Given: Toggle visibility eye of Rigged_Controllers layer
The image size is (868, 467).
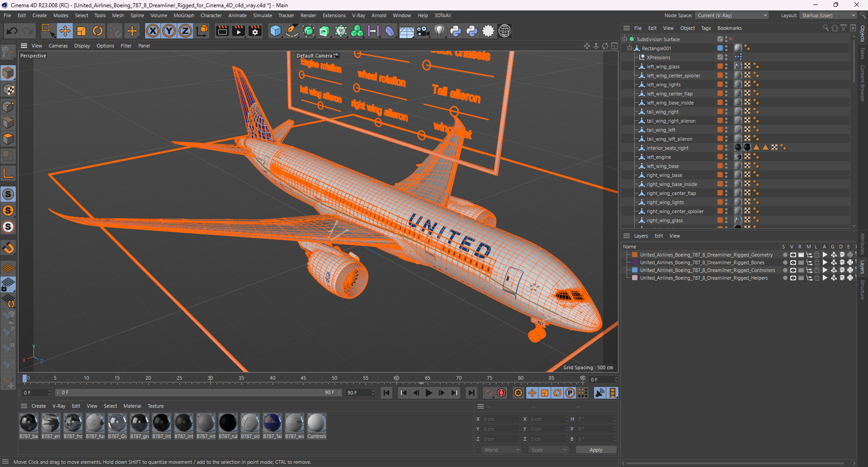Looking at the screenshot, I should click(x=793, y=270).
